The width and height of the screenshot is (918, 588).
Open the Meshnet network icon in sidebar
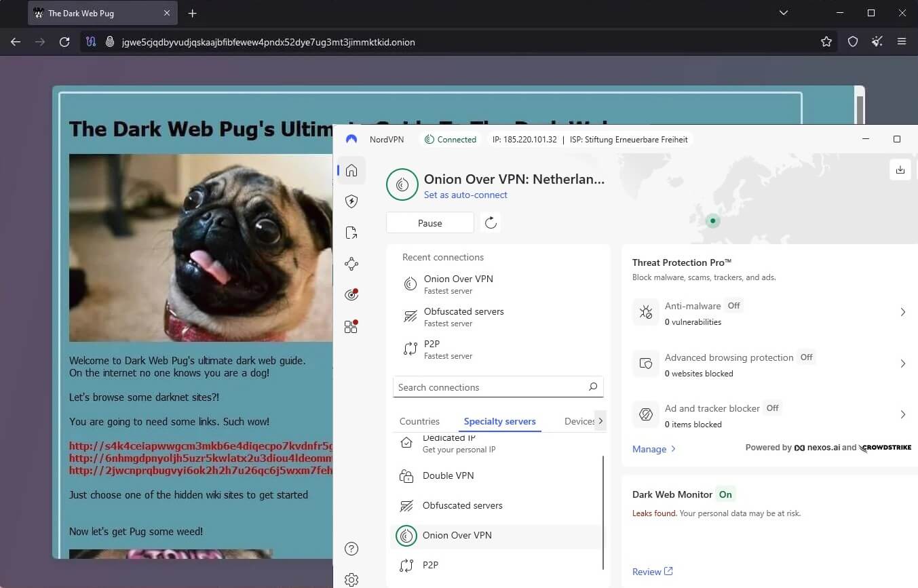tap(351, 263)
